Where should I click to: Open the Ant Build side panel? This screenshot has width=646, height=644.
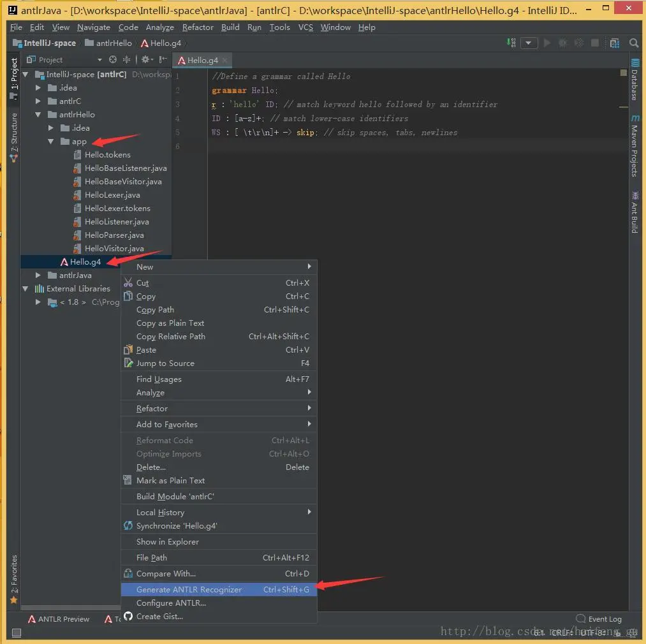point(635,212)
